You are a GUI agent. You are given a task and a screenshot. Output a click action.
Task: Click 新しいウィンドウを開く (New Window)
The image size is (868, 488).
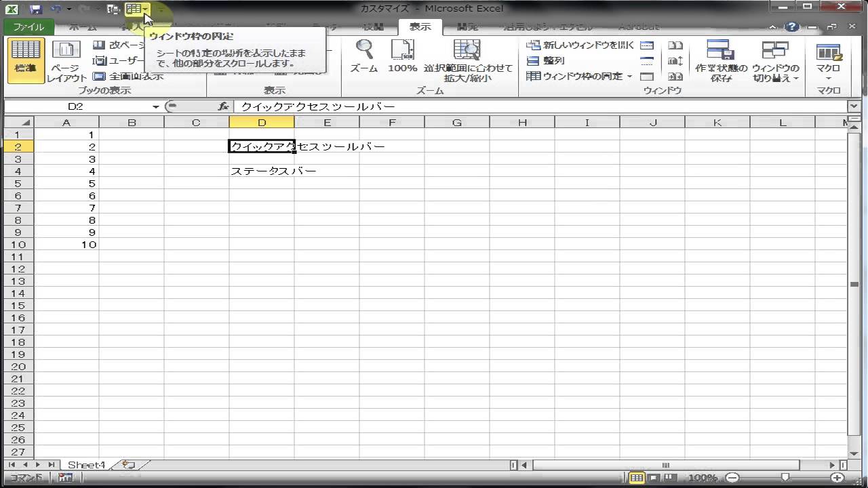pyautogui.click(x=580, y=45)
